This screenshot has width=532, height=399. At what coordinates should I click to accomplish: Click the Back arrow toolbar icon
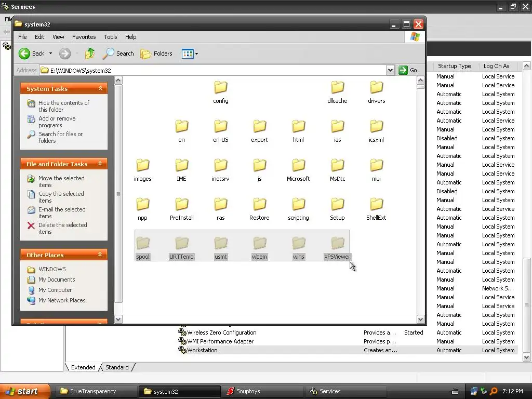(24, 54)
